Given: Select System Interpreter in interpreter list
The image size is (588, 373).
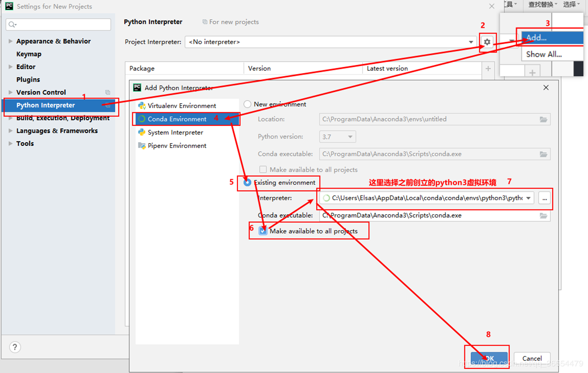Looking at the screenshot, I should coord(187,132).
